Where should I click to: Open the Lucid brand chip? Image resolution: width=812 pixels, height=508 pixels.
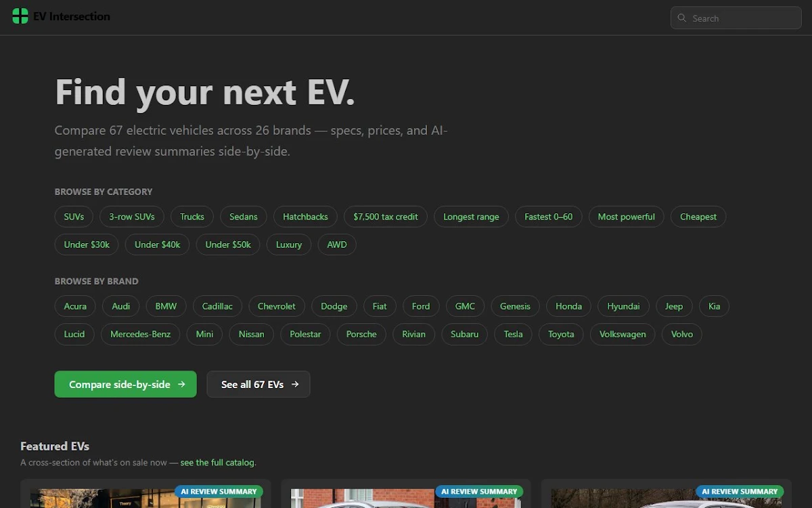[x=74, y=334]
